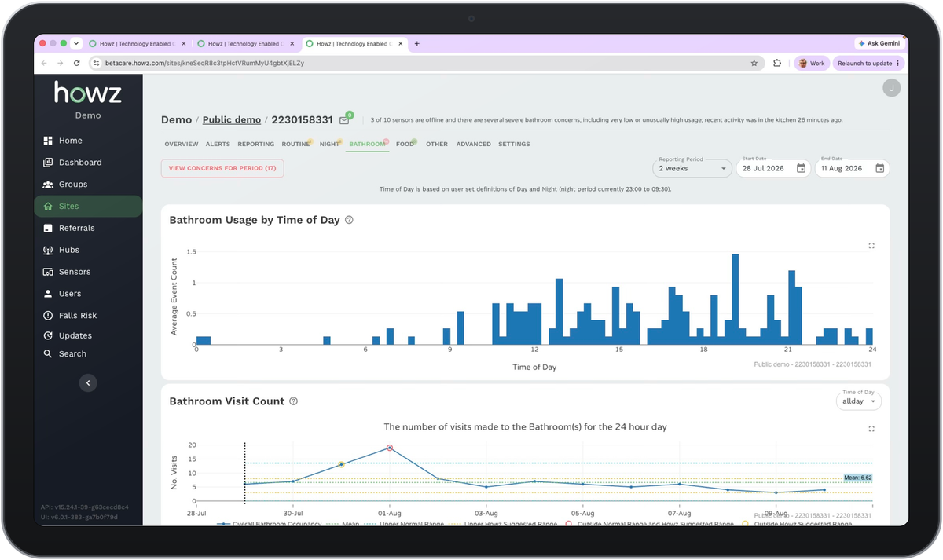Open Search from the sidebar

(x=87, y=354)
